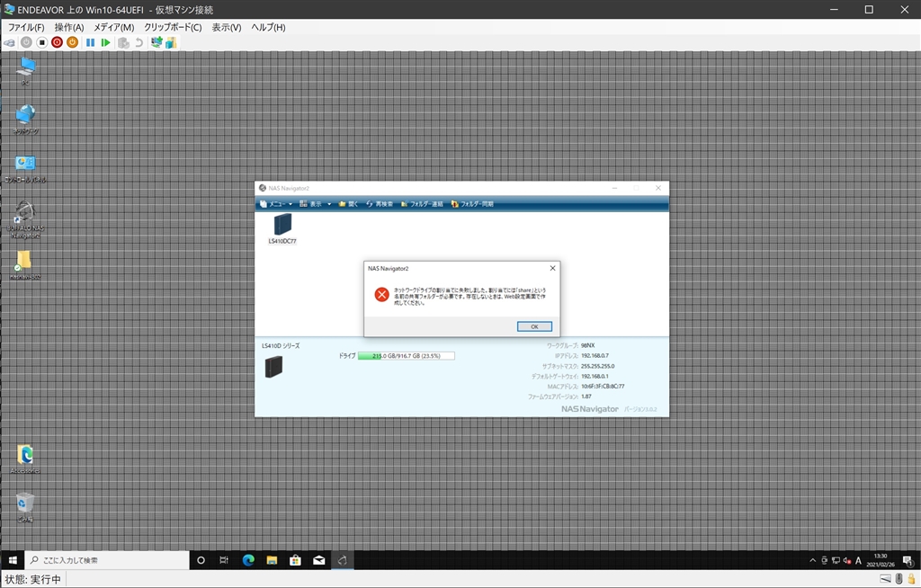Click the Accessories desktop icon
The height and width of the screenshot is (588, 921).
25,459
